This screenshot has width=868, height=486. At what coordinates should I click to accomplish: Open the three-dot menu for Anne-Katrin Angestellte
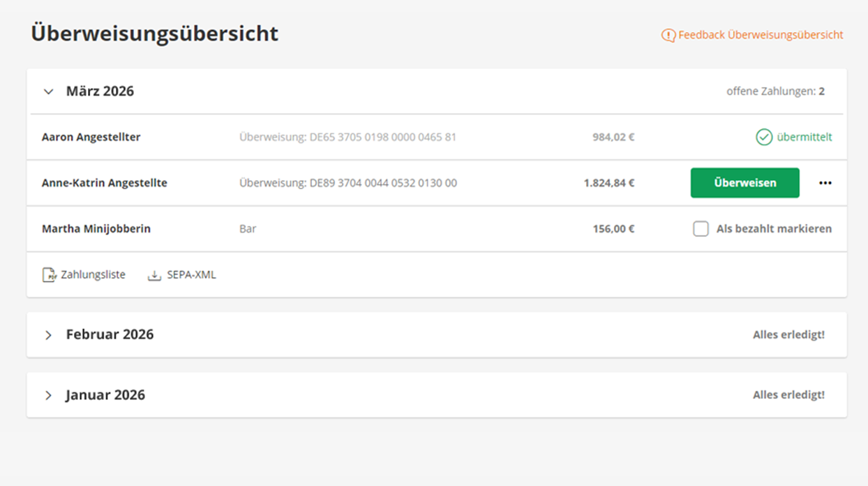(825, 183)
